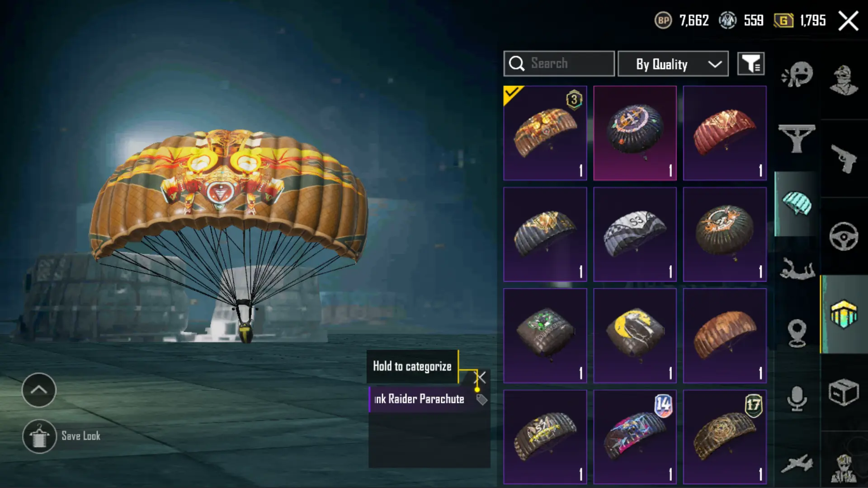Screen dimensions: 868x488
Task: Select the parachute category tab
Action: [x=797, y=204]
